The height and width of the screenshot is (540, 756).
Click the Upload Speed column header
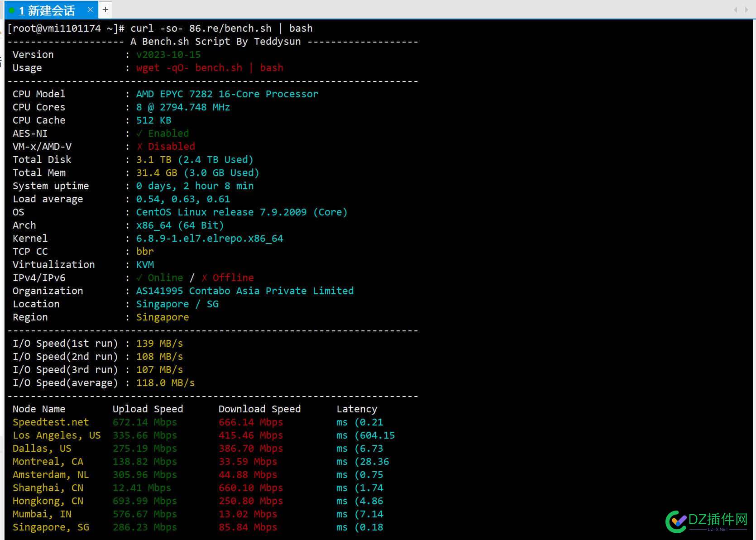click(x=148, y=409)
